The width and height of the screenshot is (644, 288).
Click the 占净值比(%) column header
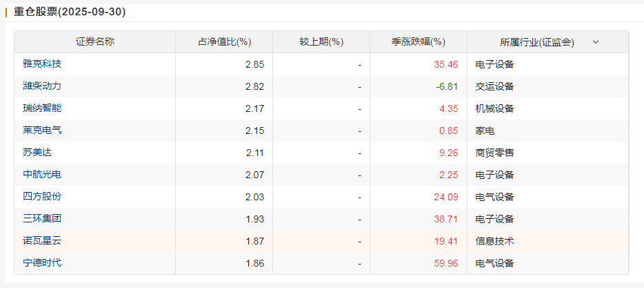pos(224,42)
